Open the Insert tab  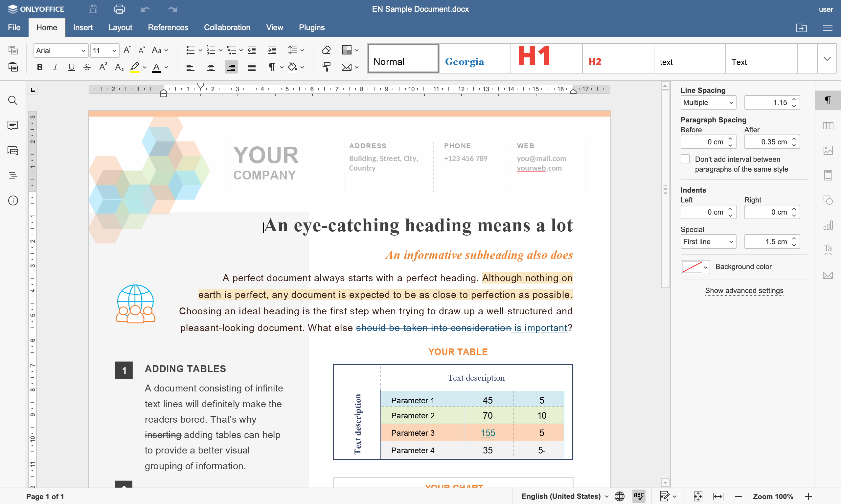(82, 28)
